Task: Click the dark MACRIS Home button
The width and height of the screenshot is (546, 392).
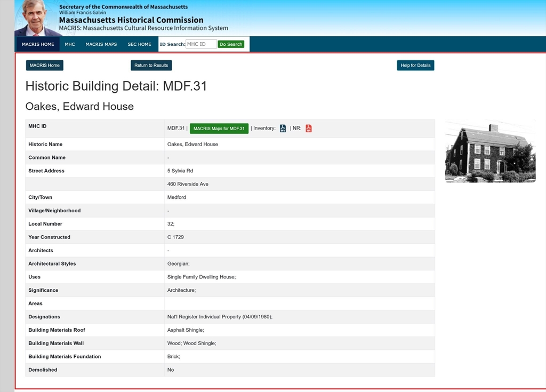Action: point(45,66)
